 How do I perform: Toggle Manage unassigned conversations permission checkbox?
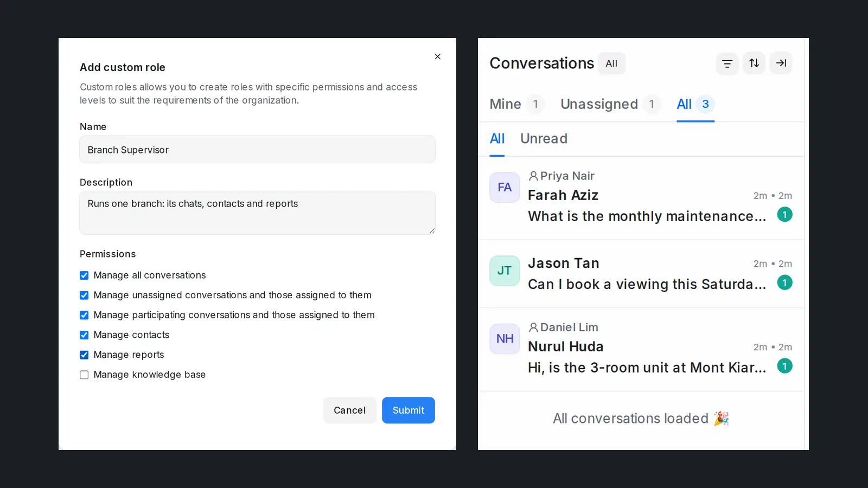84,296
